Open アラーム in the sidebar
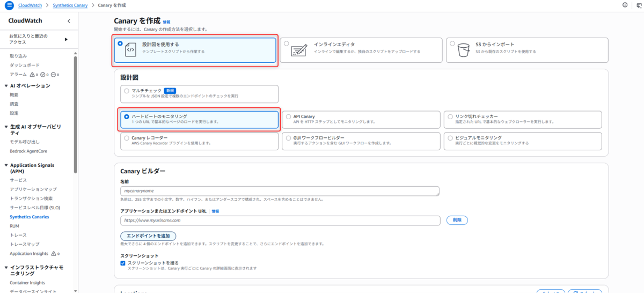 click(x=18, y=75)
